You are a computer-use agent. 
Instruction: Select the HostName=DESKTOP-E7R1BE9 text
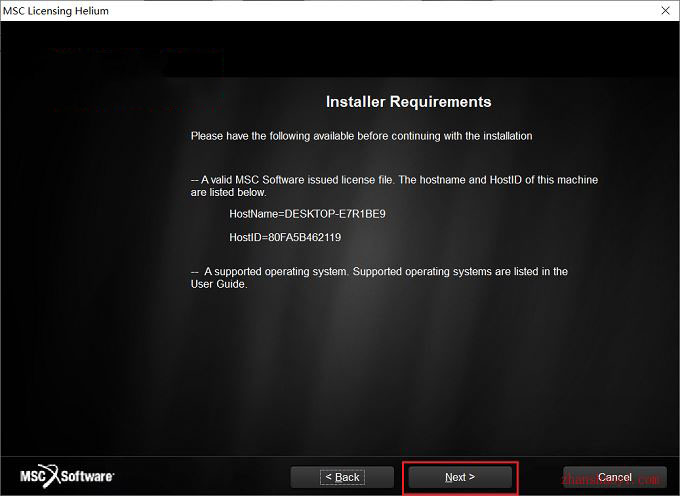(307, 214)
